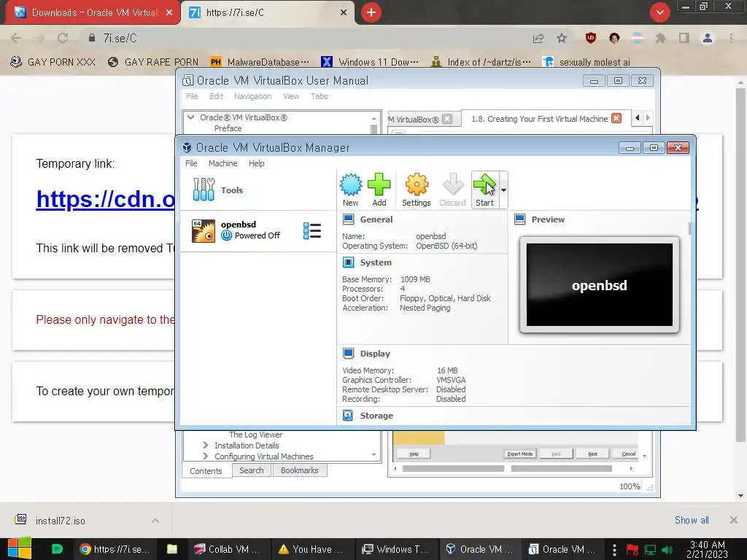747x560 pixels.
Task: Open the Start button dropdown arrow
Action: point(503,190)
